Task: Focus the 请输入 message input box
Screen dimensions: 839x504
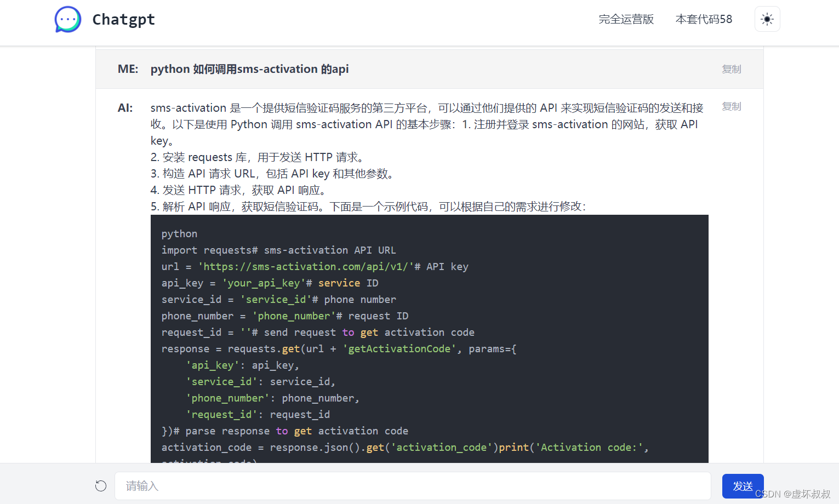Action: (412, 486)
